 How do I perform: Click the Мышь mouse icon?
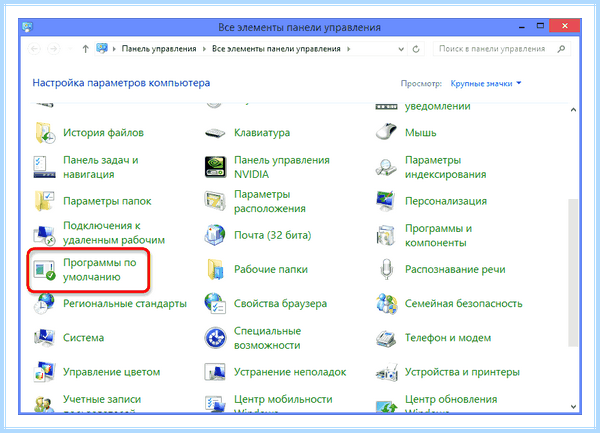386,132
